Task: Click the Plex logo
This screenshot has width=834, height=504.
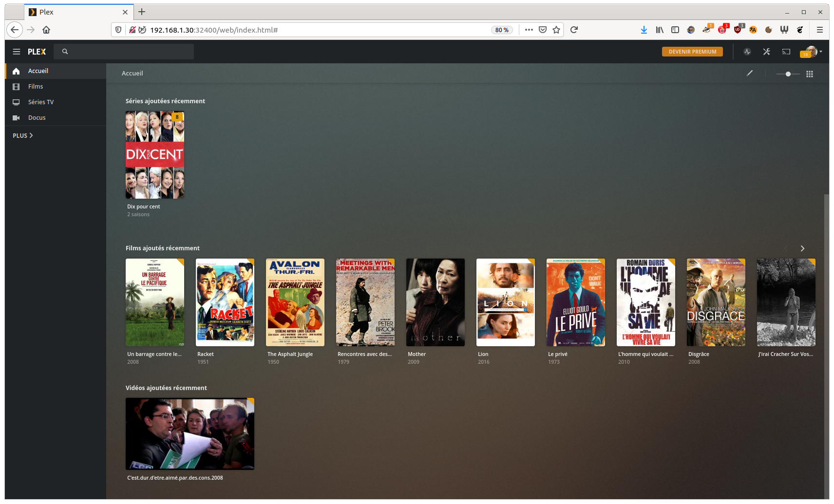Action: 37,52
